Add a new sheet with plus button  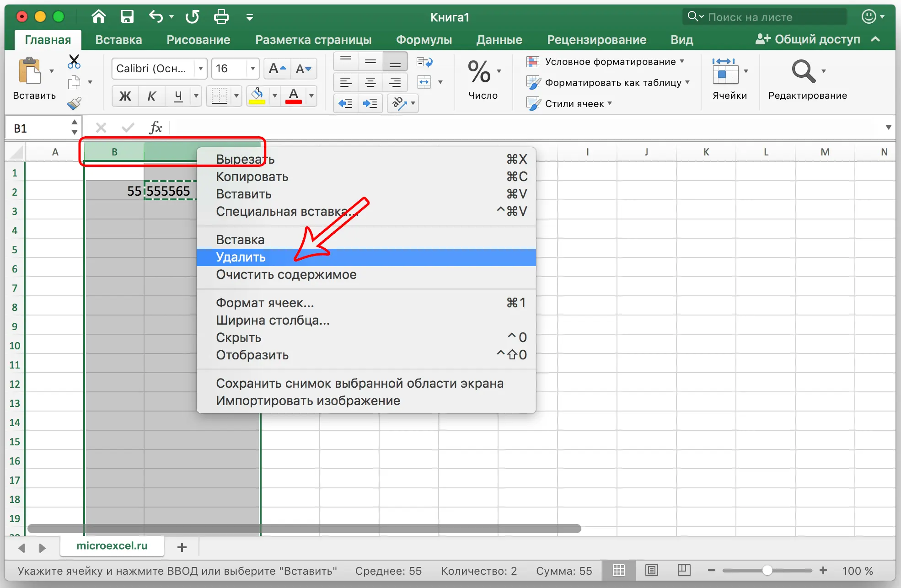pos(182,547)
